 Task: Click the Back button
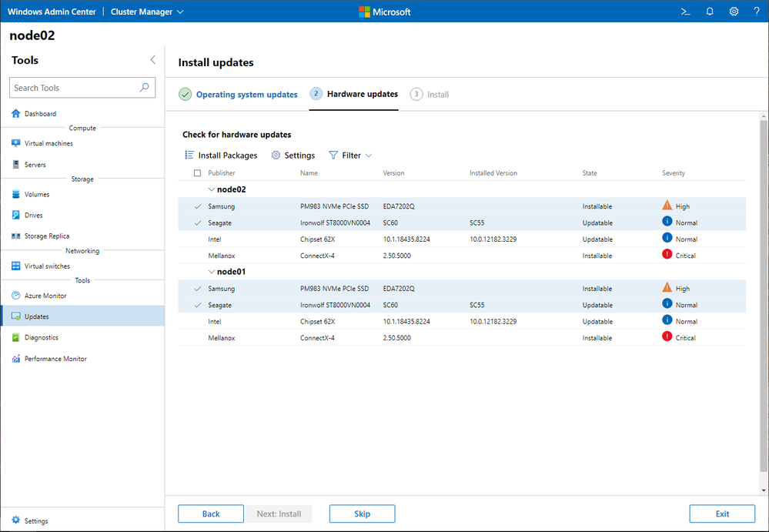tap(211, 514)
